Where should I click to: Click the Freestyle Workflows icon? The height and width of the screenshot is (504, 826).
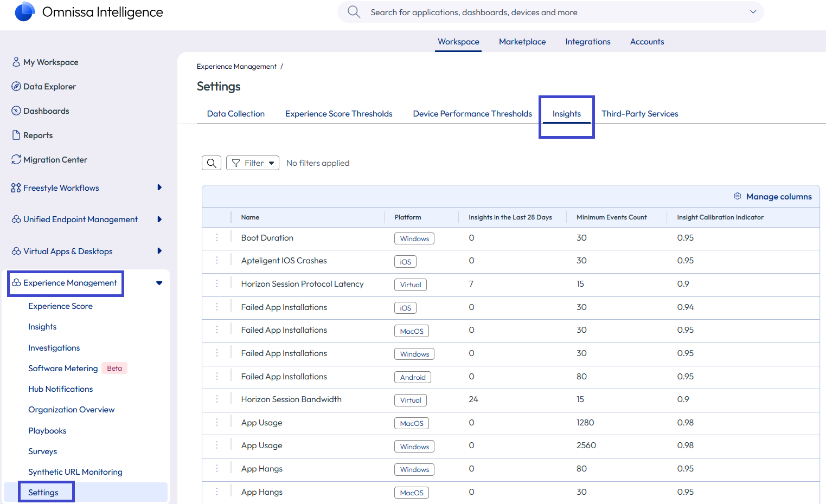(x=16, y=188)
